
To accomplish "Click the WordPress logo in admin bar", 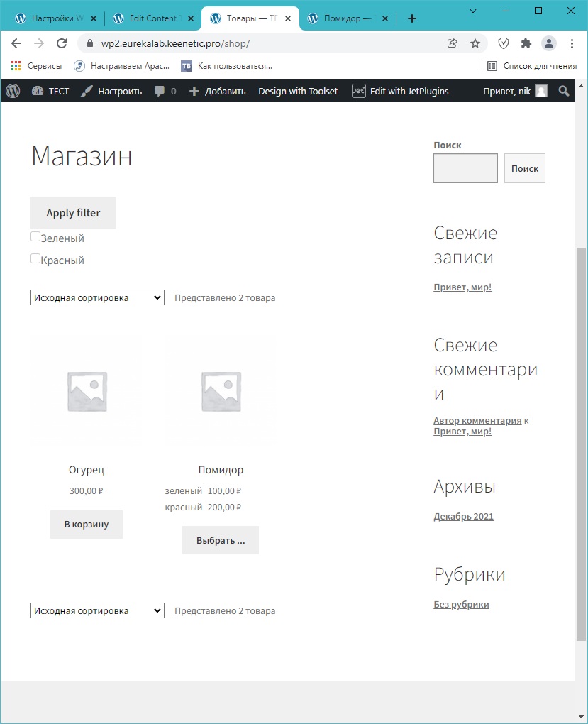I will point(13,91).
